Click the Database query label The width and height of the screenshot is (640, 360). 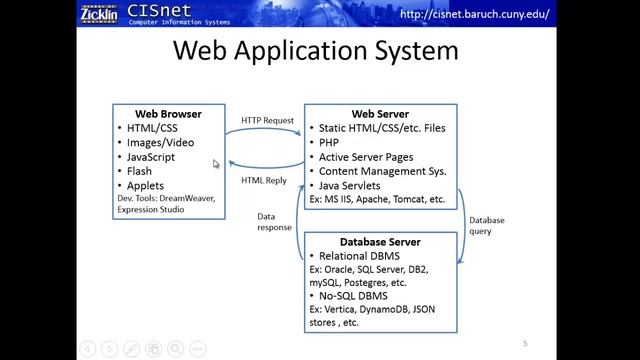point(487,226)
